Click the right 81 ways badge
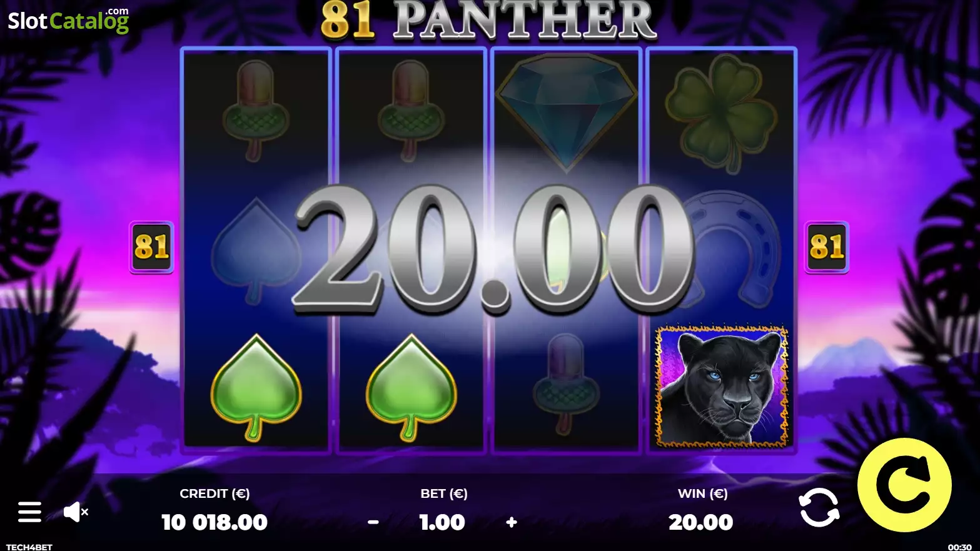 coord(827,247)
